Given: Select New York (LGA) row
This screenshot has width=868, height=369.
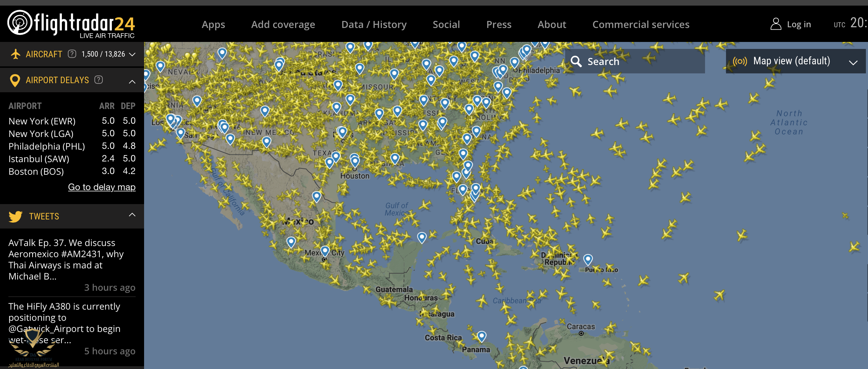Looking at the screenshot, I should coord(72,133).
